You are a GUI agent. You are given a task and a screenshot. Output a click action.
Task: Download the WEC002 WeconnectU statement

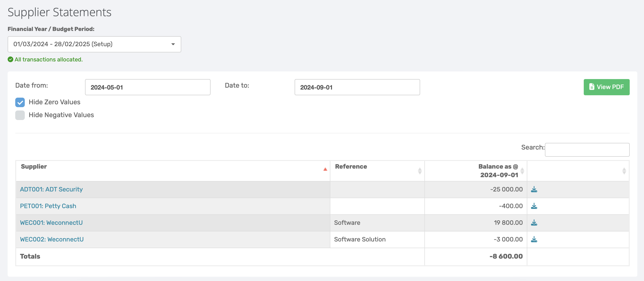[x=534, y=239]
